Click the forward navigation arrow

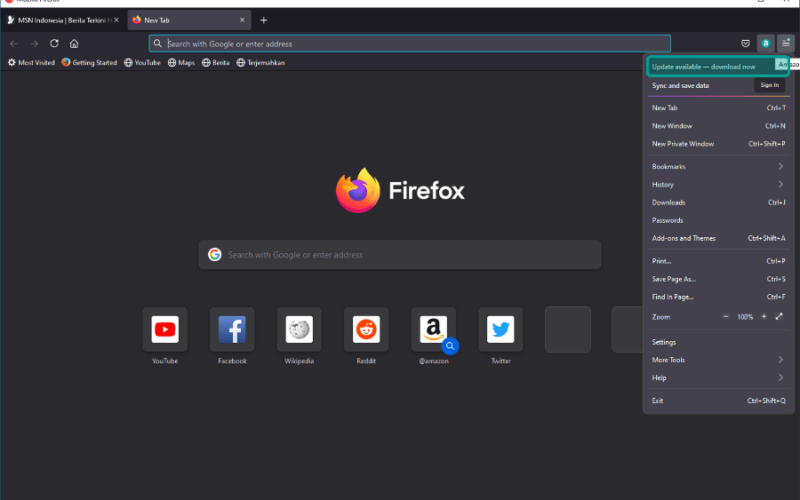(x=34, y=44)
